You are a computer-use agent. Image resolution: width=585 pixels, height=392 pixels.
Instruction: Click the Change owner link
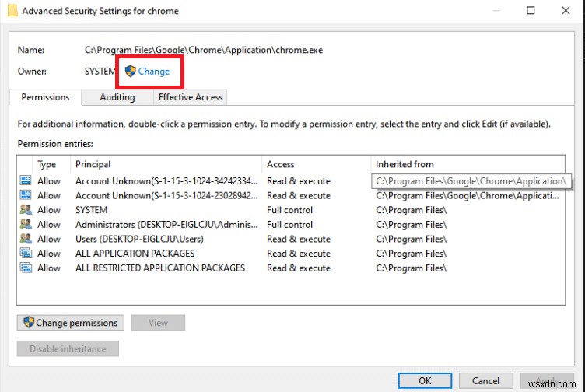pos(153,72)
